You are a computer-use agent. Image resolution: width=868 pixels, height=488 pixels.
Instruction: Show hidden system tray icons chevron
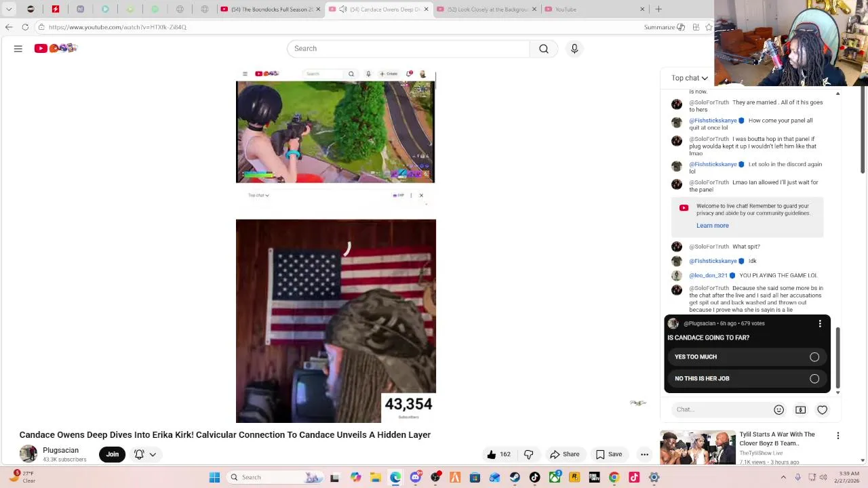point(783,477)
